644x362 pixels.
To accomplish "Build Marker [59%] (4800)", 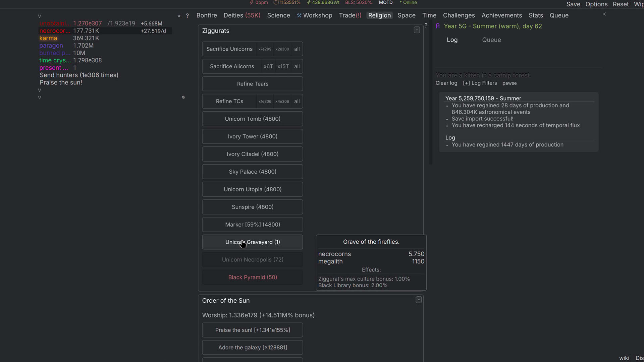I will pyautogui.click(x=253, y=225).
